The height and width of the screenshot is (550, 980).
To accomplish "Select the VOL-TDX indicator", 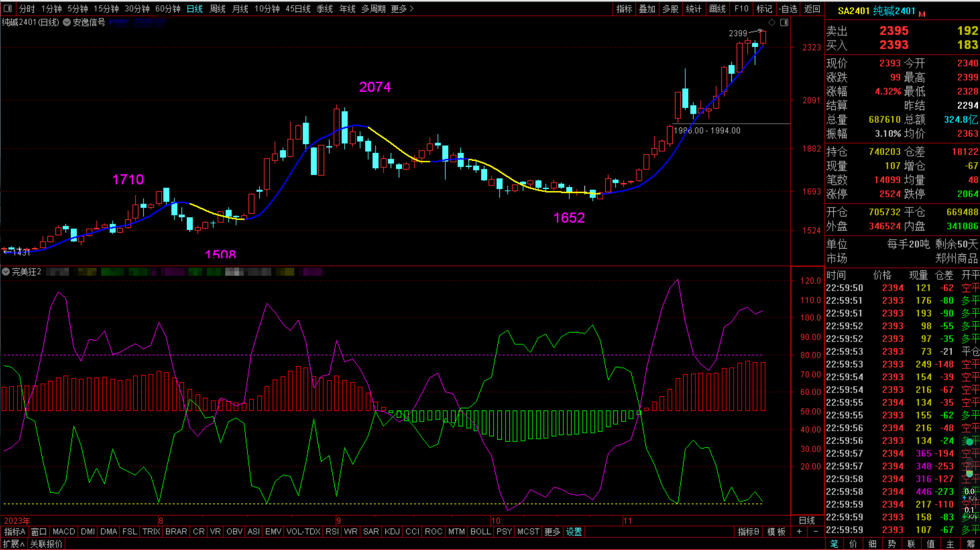I will [303, 532].
